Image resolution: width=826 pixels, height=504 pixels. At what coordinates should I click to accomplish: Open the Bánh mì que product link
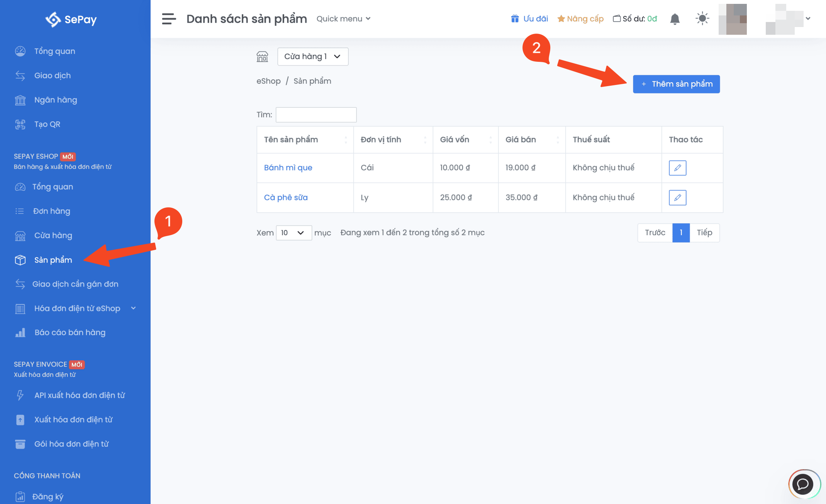click(x=288, y=168)
